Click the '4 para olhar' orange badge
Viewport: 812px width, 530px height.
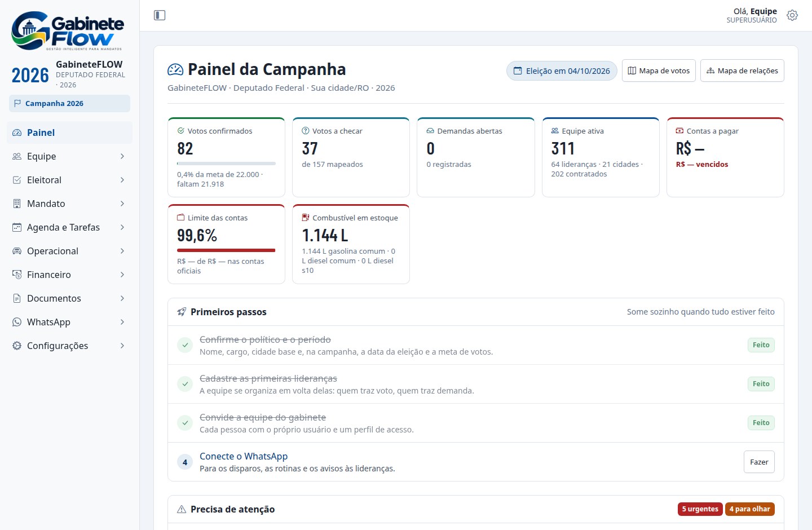(749, 509)
